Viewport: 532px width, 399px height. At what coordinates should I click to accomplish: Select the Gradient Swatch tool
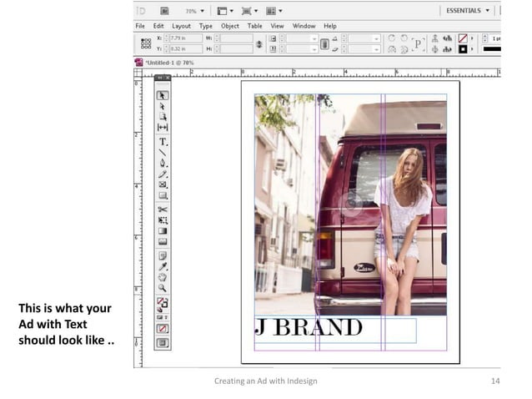point(163,231)
